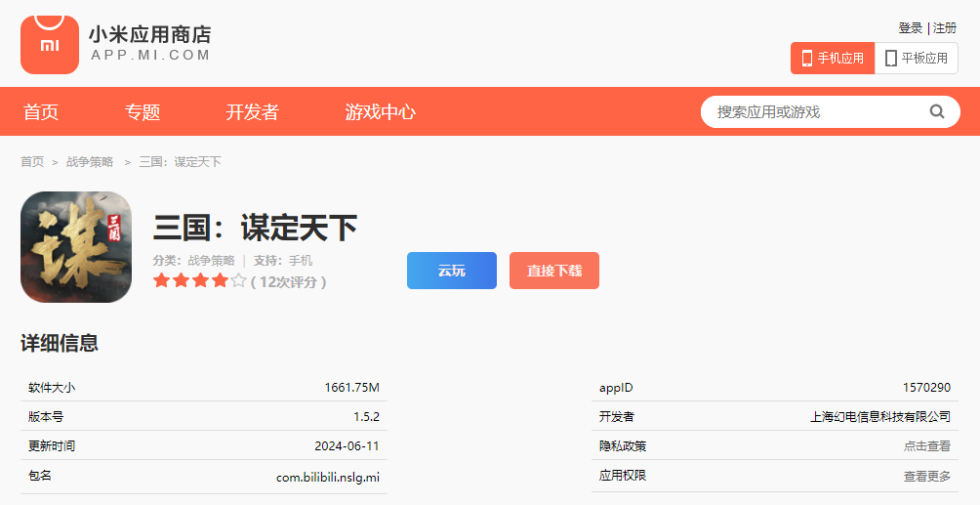This screenshot has width=980, height=505.
Task: Click the star rating row
Action: [x=200, y=280]
